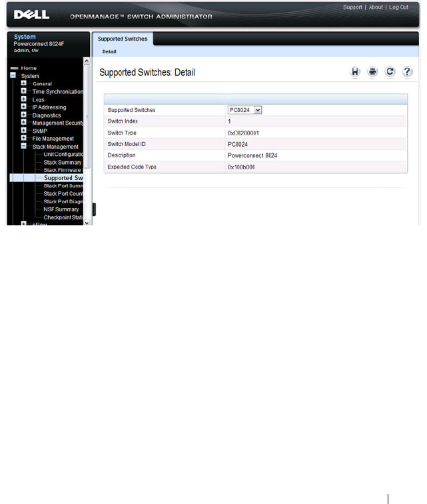Click Description value Powerconnect 8024
The width and height of the screenshot is (427, 504).
click(252, 155)
